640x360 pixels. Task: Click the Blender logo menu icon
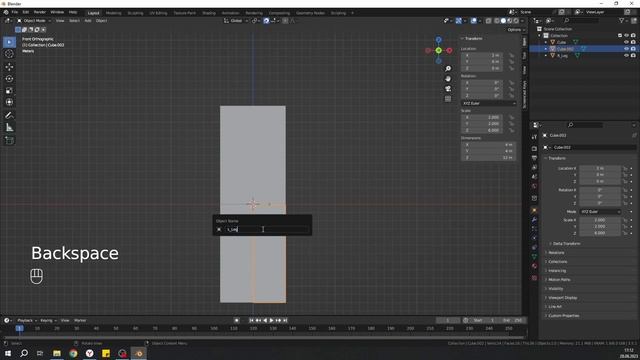[6, 12]
